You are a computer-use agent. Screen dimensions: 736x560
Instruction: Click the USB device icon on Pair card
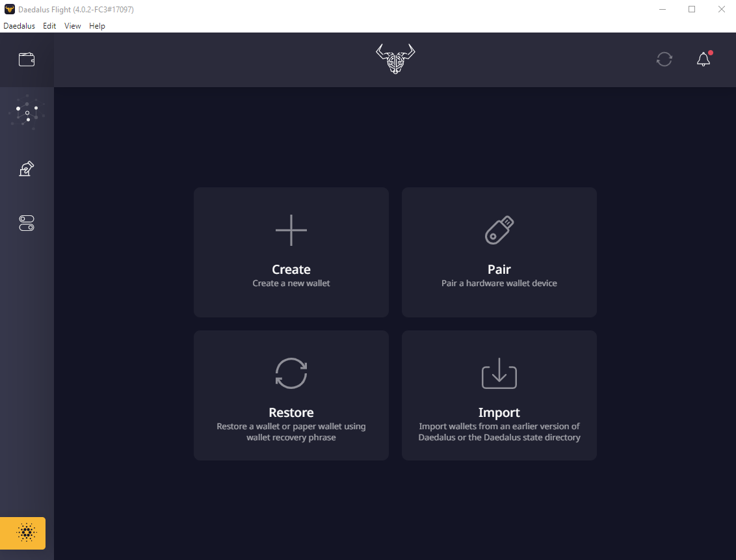click(499, 230)
